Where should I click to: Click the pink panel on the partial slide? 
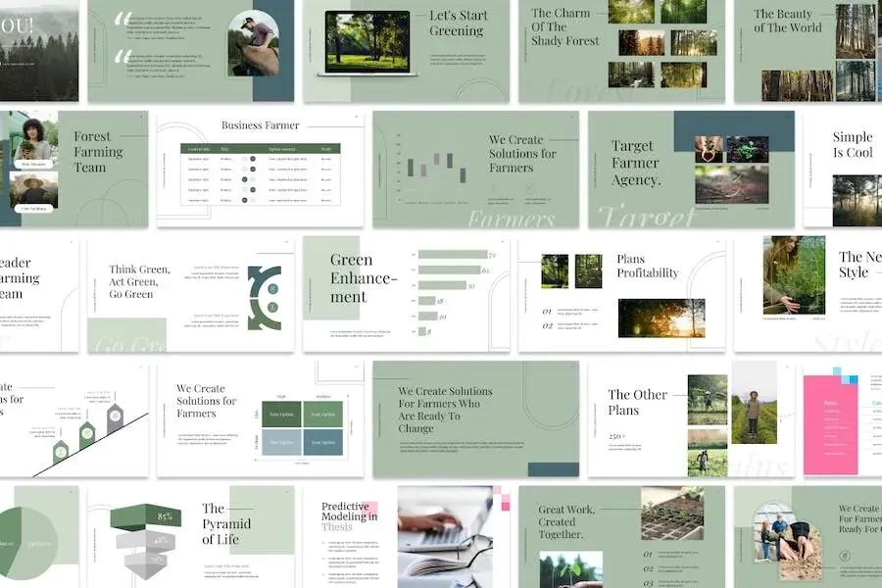pos(831,424)
